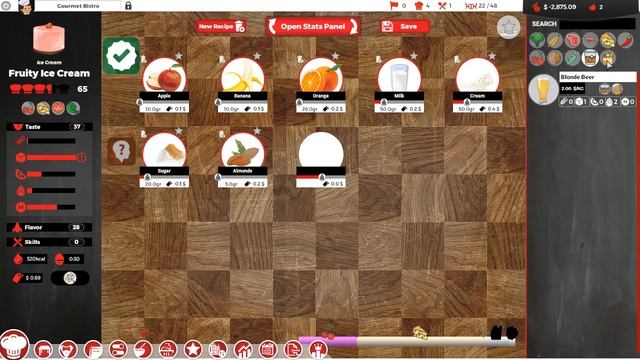Filter ingredients by grains wheat category

(555, 40)
